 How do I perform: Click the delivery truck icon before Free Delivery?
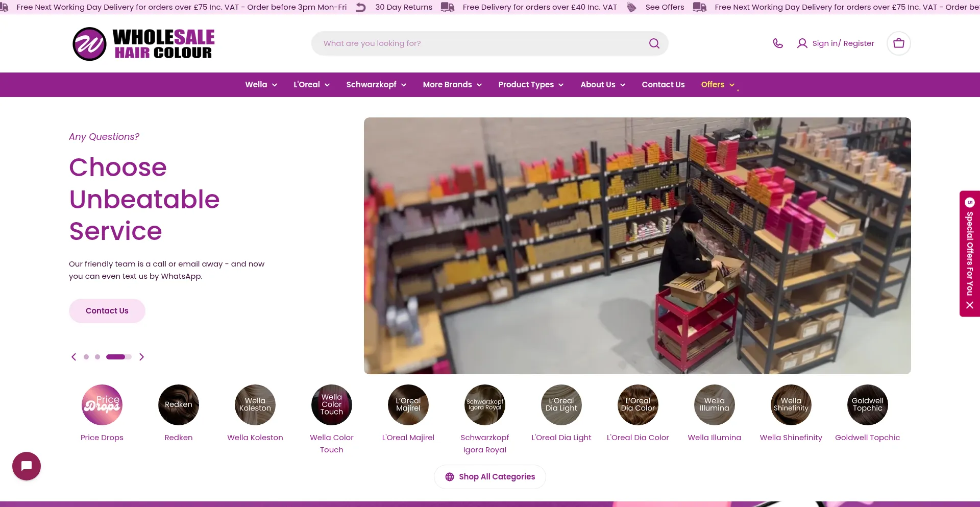(448, 7)
